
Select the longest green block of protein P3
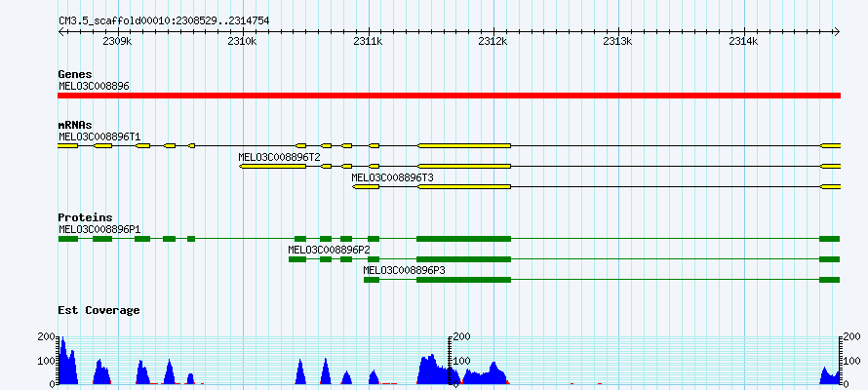coord(464,280)
